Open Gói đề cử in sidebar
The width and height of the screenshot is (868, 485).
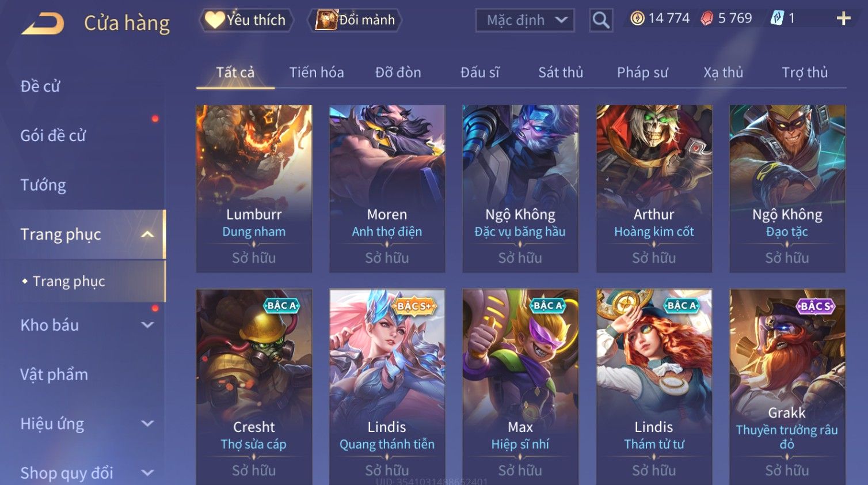53,136
